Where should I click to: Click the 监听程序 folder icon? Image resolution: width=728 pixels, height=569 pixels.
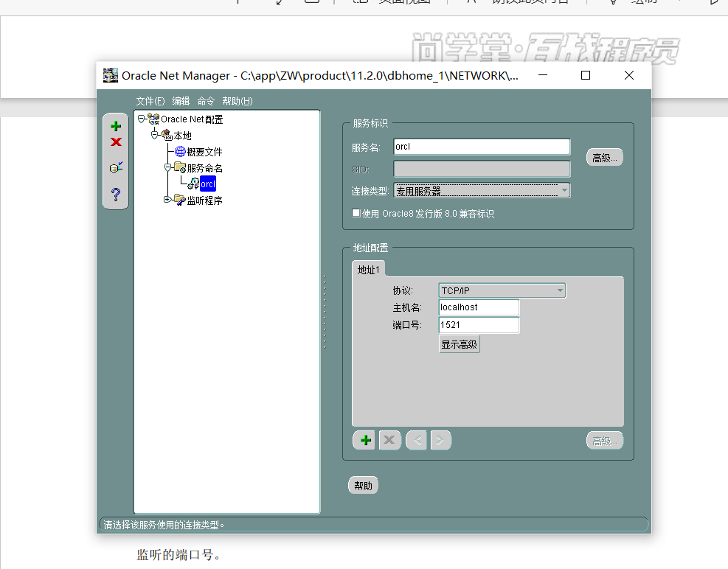point(180,200)
